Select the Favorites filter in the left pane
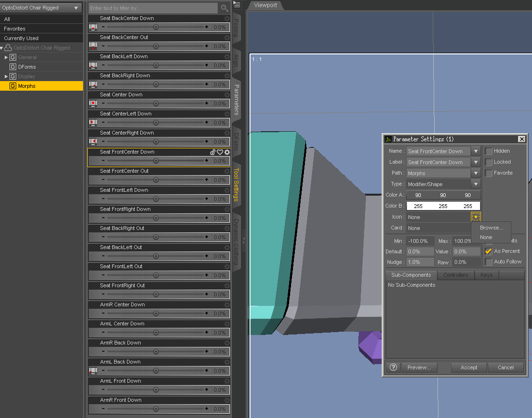532x418 pixels. pos(42,29)
